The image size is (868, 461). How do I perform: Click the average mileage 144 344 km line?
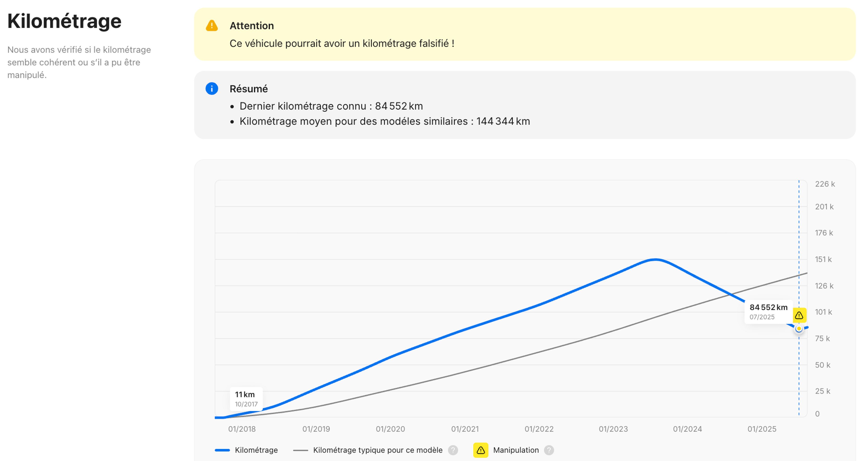(x=385, y=121)
